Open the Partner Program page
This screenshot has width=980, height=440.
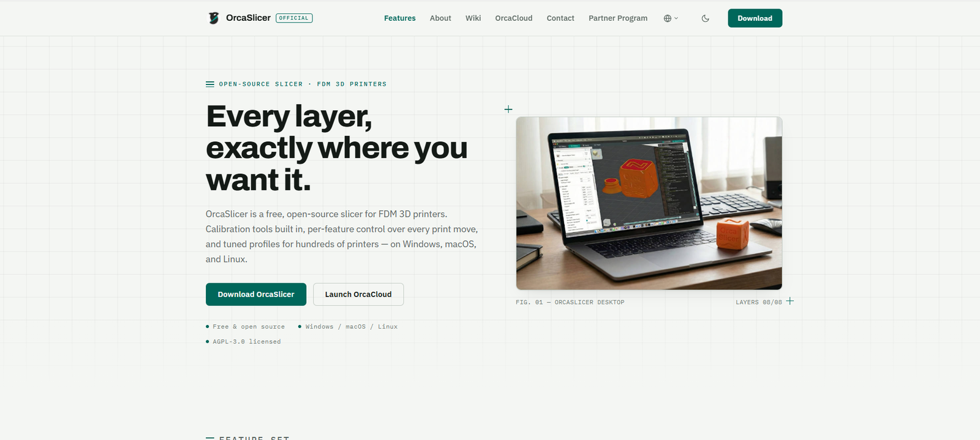pyautogui.click(x=618, y=18)
